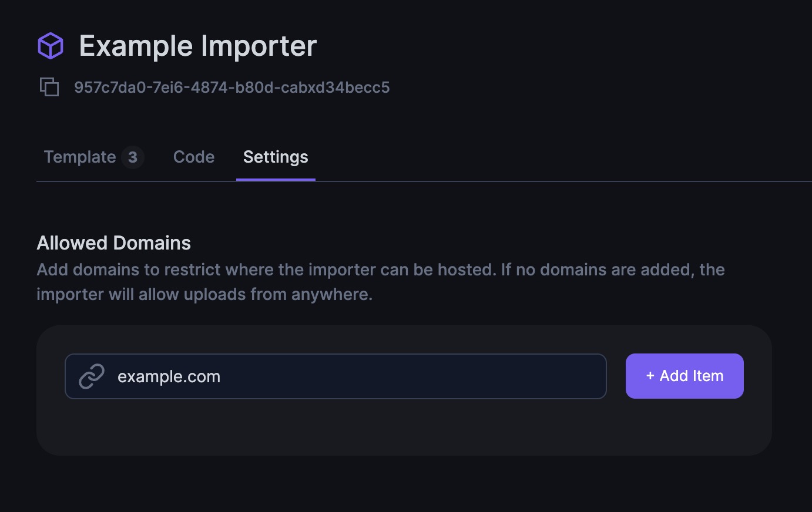Click the Example Importer title
812x512 pixels.
click(198, 46)
